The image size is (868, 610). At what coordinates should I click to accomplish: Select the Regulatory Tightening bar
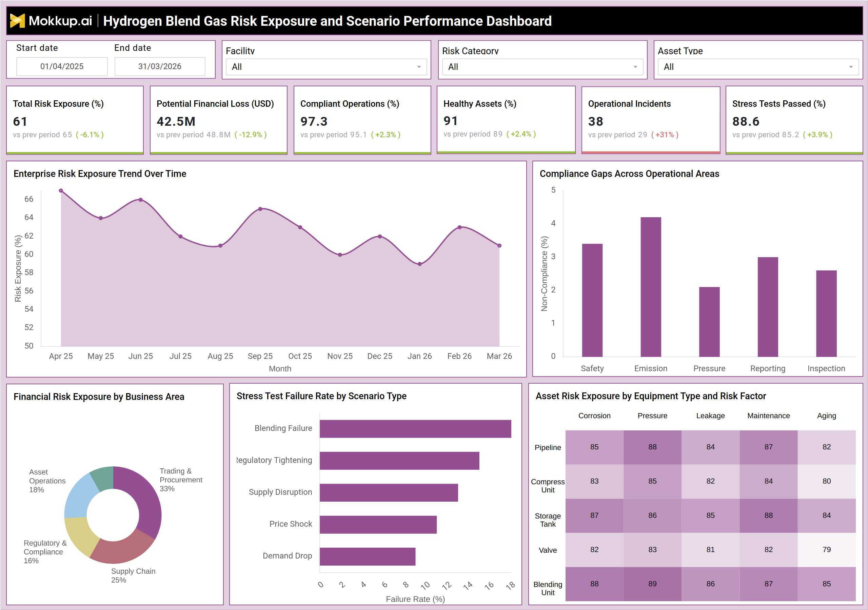point(400,461)
